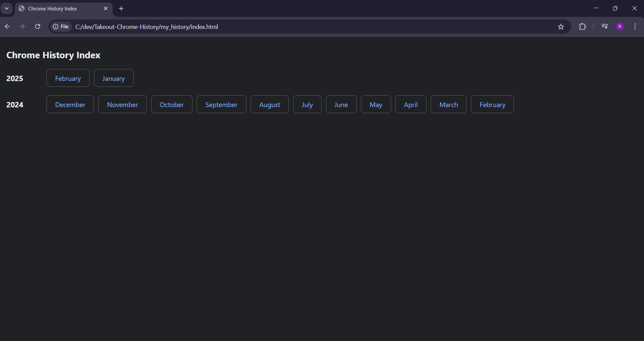This screenshot has height=341, width=644.
Task: Open the Extensions puzzle icon
Action: [x=582, y=27]
